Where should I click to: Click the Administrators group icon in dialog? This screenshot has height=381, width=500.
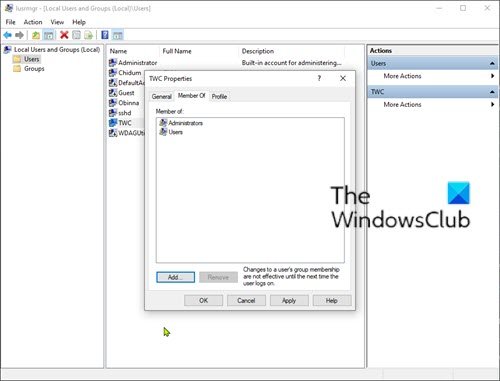coord(163,123)
